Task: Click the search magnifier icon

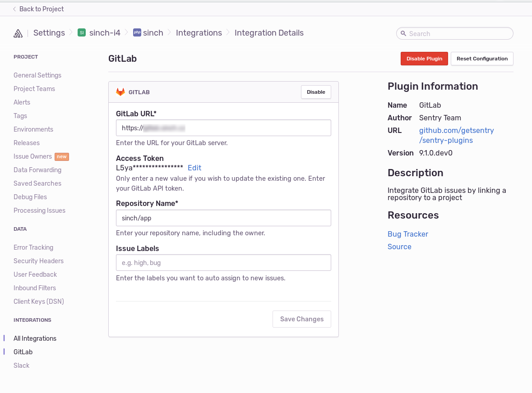Action: coord(403,33)
